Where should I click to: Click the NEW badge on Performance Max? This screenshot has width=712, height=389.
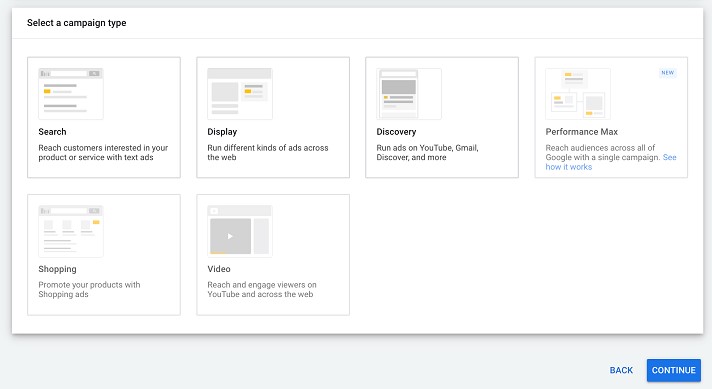pyautogui.click(x=668, y=73)
